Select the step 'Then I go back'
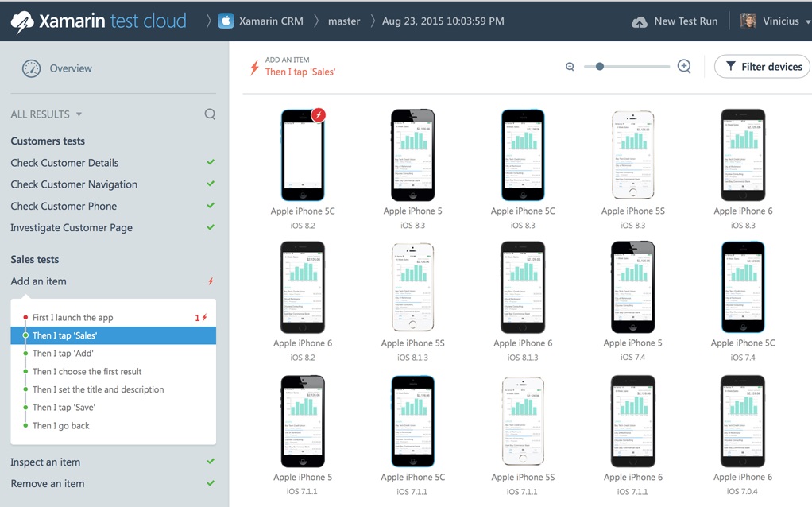812x507 pixels. pos(60,426)
